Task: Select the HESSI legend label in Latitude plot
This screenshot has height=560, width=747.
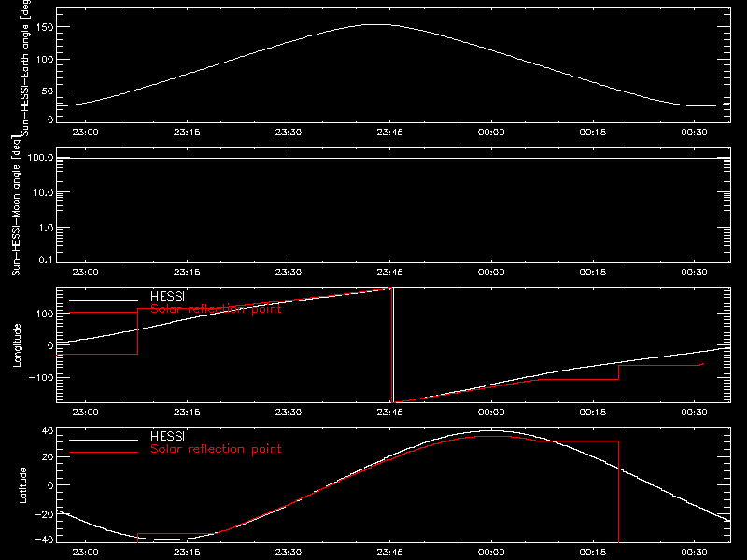Action: tap(167, 436)
